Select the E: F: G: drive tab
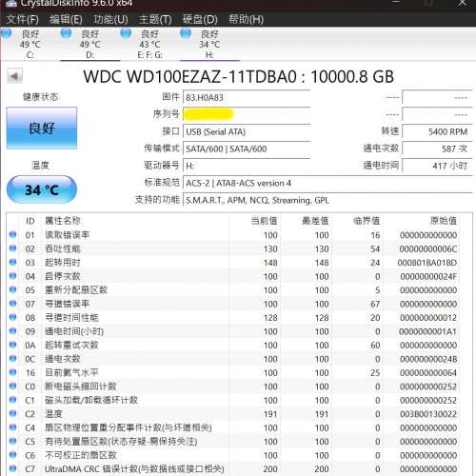 tap(149, 44)
